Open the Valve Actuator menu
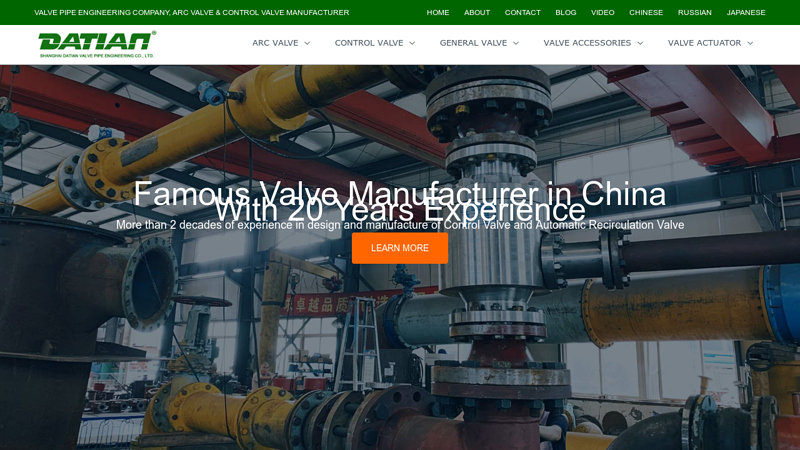The width and height of the screenshot is (800, 450). point(705,43)
